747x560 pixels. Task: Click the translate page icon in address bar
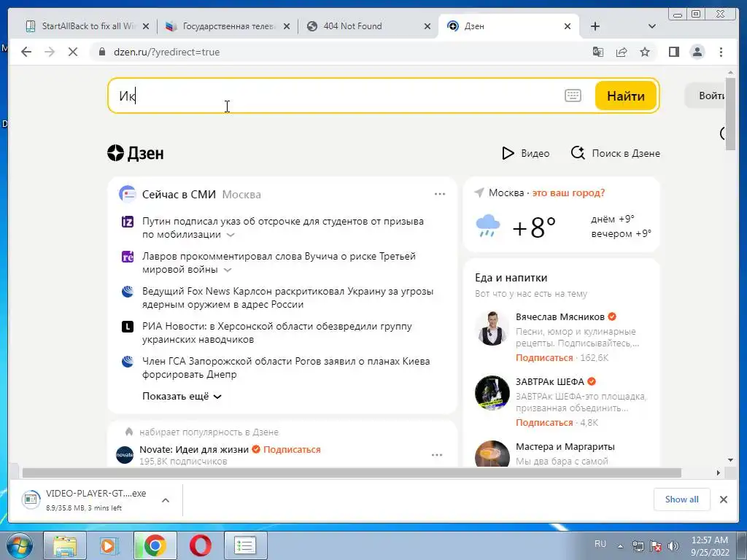tap(598, 52)
